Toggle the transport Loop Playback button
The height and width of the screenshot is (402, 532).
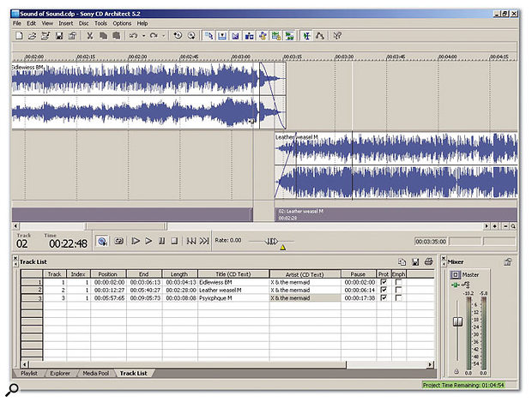pyautogui.click(x=118, y=241)
